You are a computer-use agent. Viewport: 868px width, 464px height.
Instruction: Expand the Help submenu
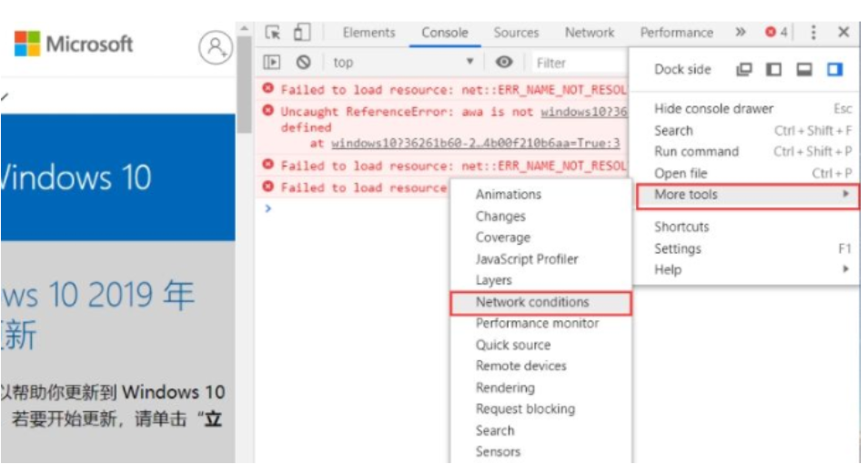[x=746, y=270]
